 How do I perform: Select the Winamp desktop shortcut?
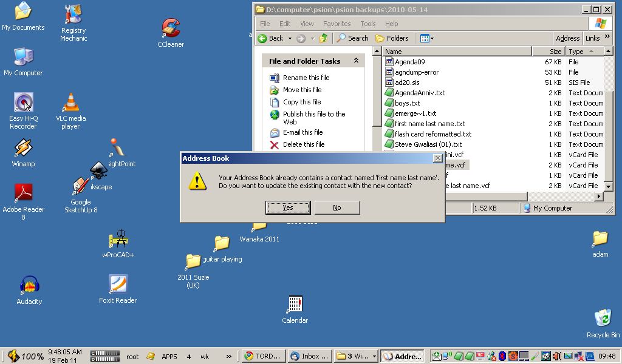23,149
